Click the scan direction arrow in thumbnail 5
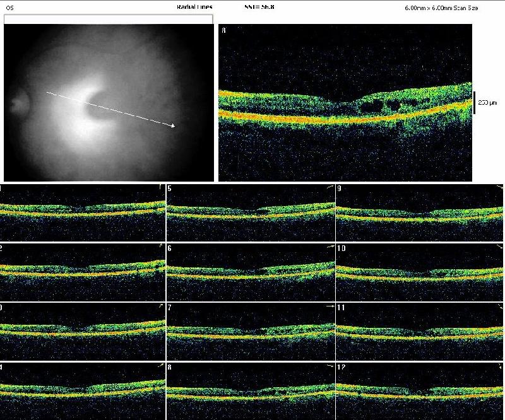Screen dimensions: 505x420 pos(330,188)
